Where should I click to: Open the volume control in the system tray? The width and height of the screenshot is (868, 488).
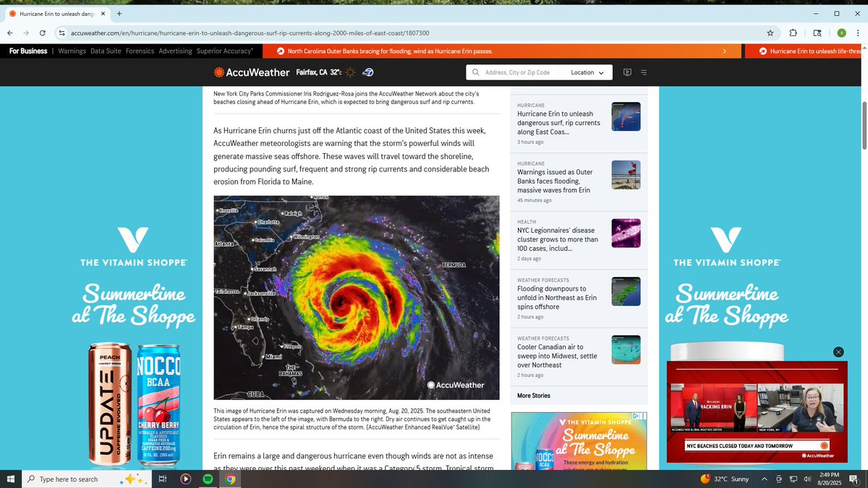[x=807, y=479]
